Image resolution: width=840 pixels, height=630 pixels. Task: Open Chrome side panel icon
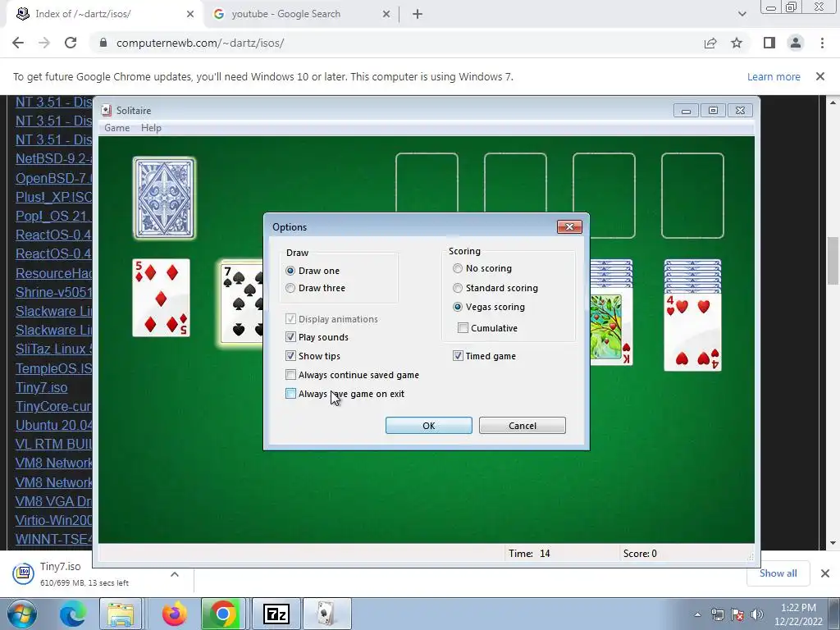click(x=769, y=43)
